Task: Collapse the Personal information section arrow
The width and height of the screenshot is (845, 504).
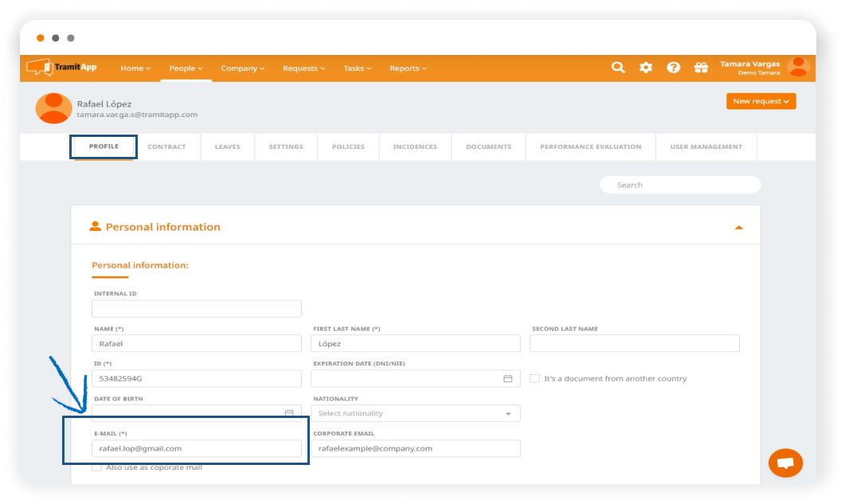Action: pyautogui.click(x=738, y=227)
